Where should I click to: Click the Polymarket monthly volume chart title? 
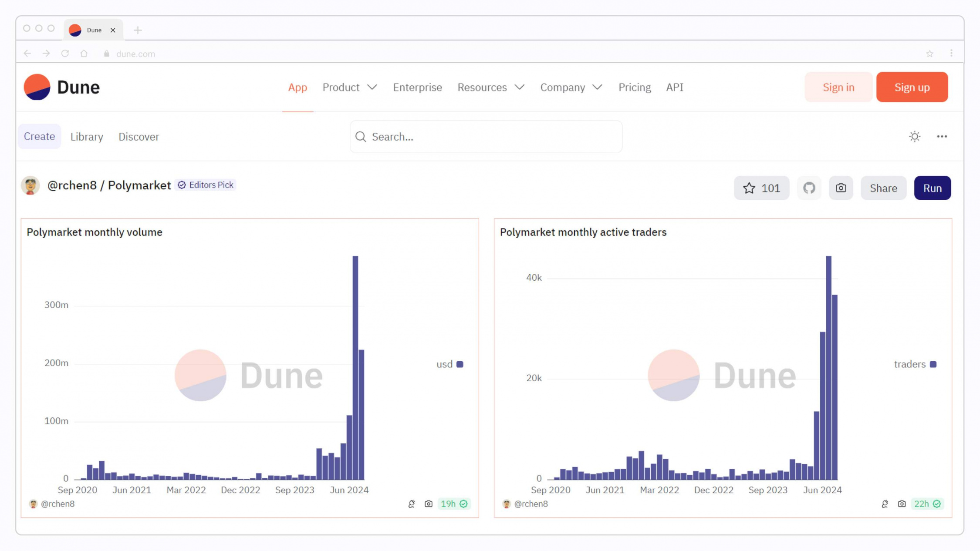pyautogui.click(x=95, y=232)
